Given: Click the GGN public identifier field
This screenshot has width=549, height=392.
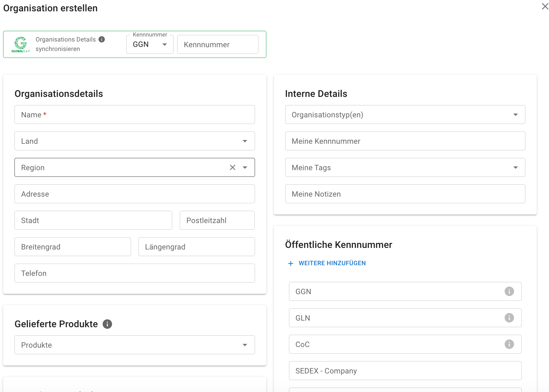Looking at the screenshot, I should (405, 291).
